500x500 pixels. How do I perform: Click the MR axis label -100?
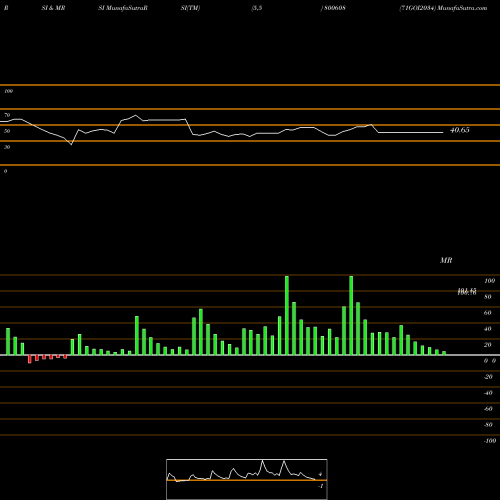click(x=490, y=441)
